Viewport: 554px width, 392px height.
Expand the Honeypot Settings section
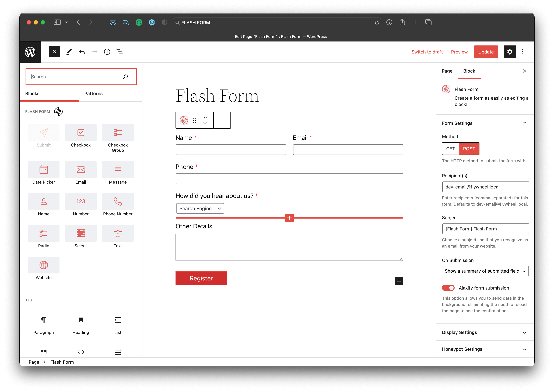[485, 349]
